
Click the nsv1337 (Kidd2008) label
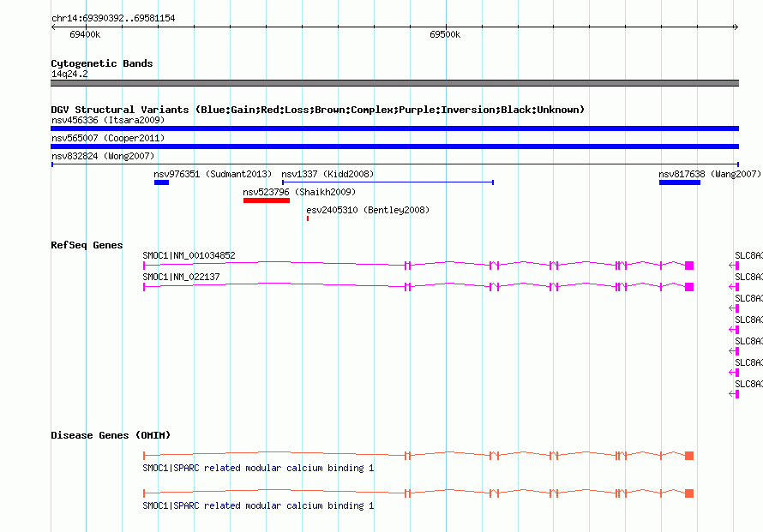pyautogui.click(x=327, y=174)
